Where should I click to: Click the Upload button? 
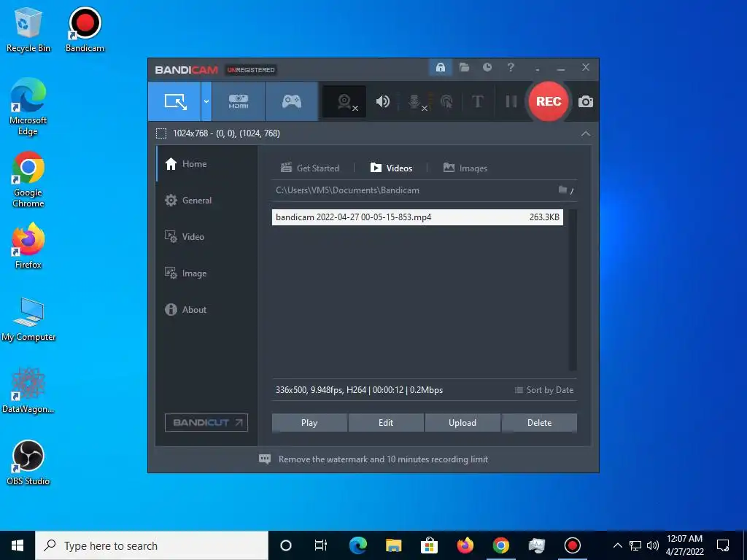coord(462,423)
